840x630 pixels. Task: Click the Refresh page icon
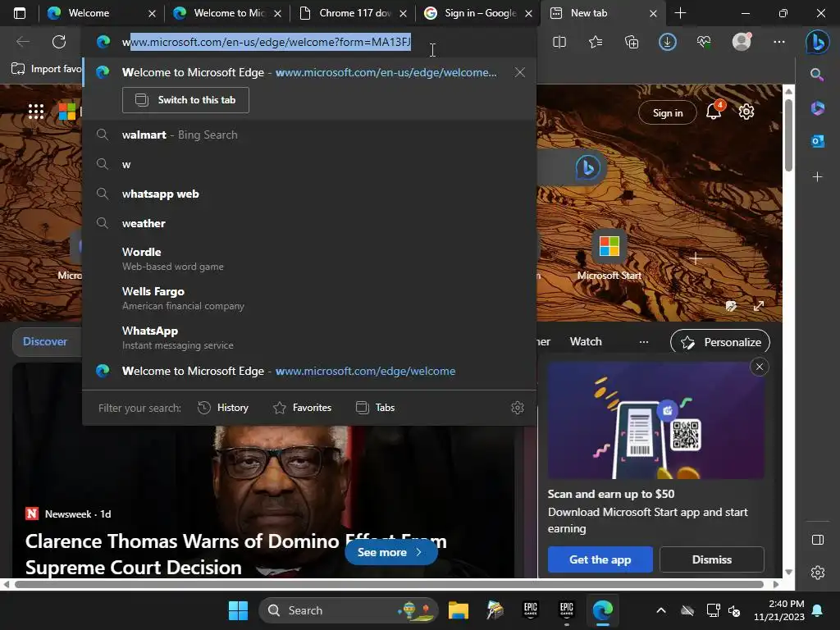(x=59, y=42)
